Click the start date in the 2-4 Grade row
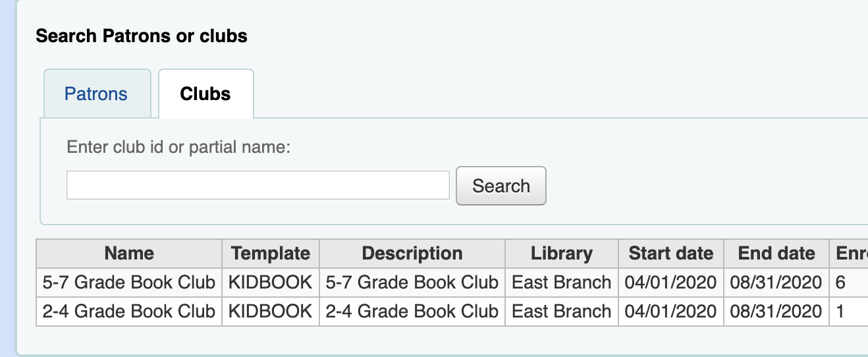This screenshot has height=357, width=868. coord(670,311)
